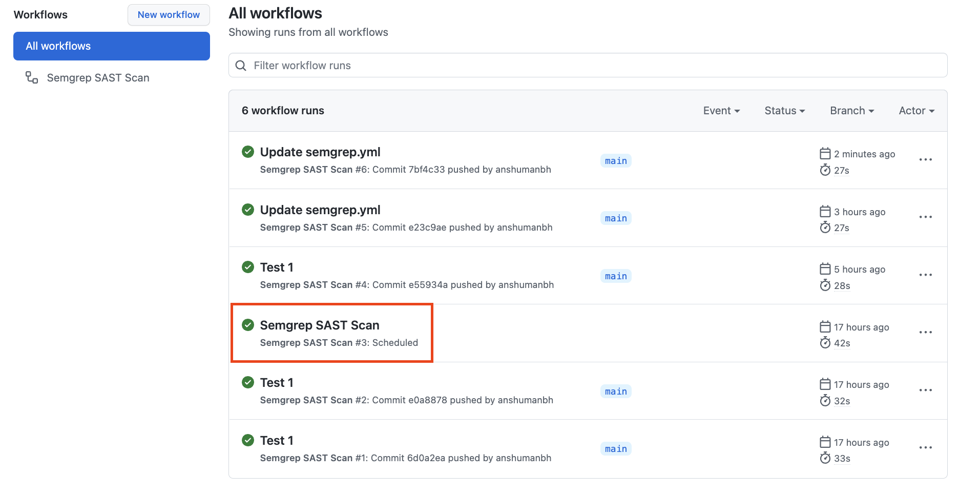Click the green success check on run #6
The image size is (980, 495).
248,152
